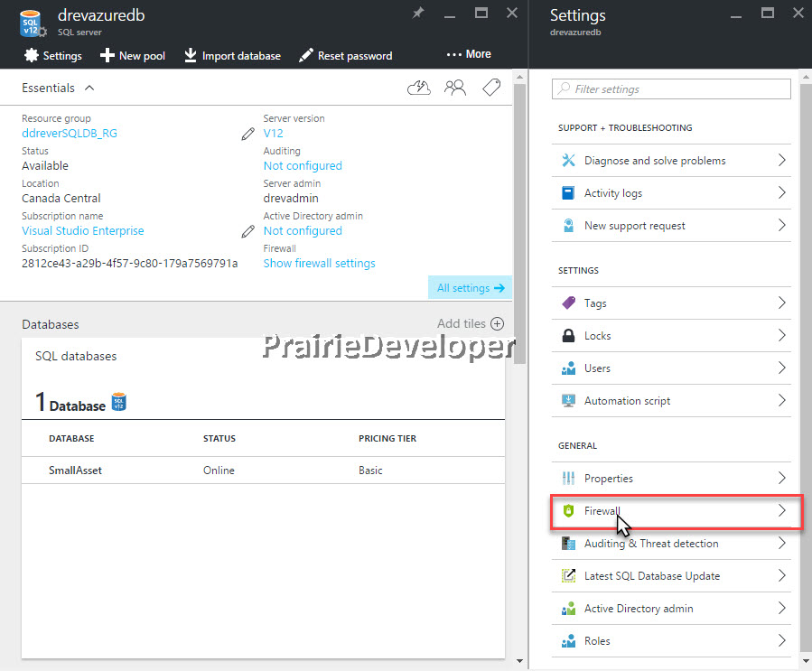Click the SQL database icon beside 1 Database
Viewport: 812px width, 671px height.
(119, 402)
